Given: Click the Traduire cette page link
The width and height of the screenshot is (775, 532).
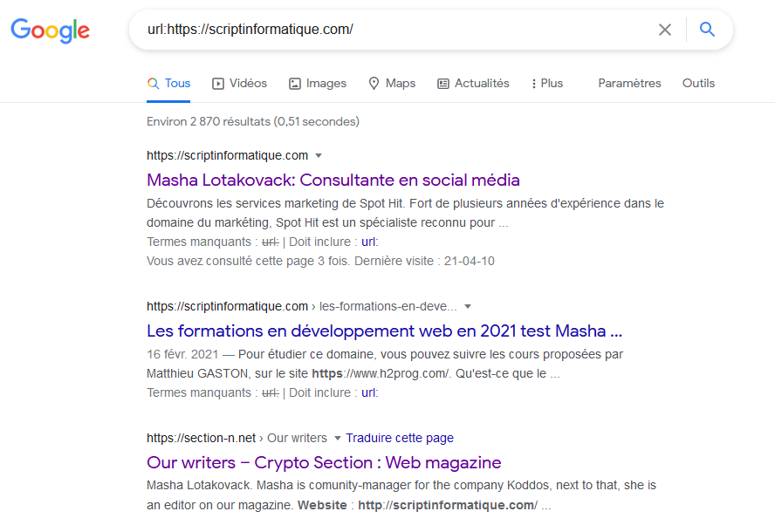Looking at the screenshot, I should click(400, 438).
